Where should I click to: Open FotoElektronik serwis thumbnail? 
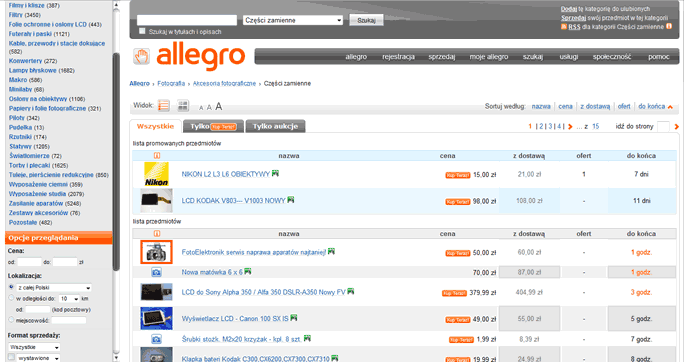coord(156,252)
